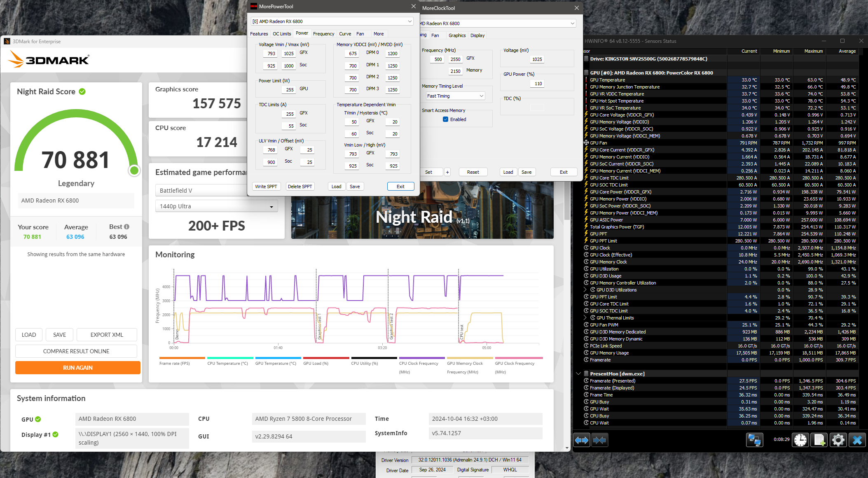868x478 pixels.
Task: Open HWiNFO sensor settings gear icon
Action: [x=838, y=440]
